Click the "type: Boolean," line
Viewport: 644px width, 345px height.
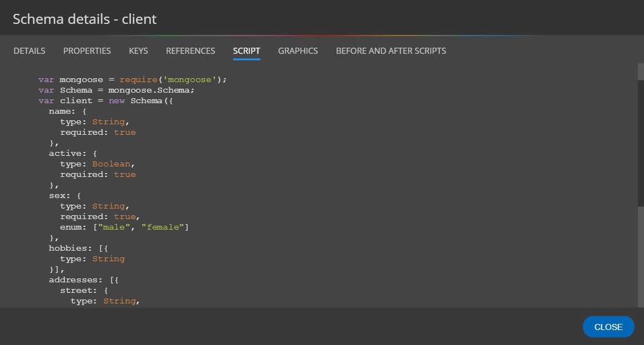coord(97,164)
